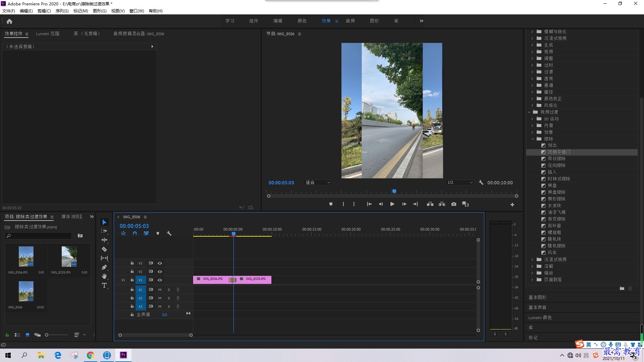Collapse the 擦除 folder
The image size is (644, 362).
click(533, 139)
